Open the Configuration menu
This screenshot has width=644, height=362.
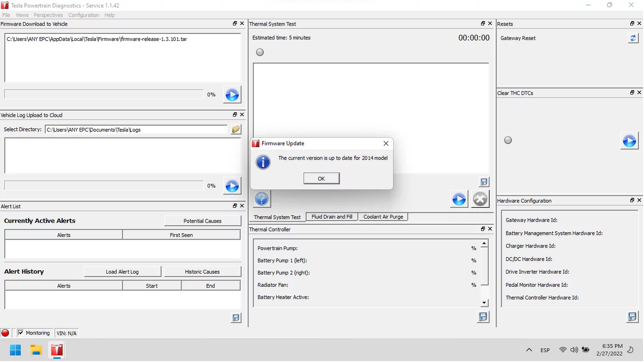[83, 15]
